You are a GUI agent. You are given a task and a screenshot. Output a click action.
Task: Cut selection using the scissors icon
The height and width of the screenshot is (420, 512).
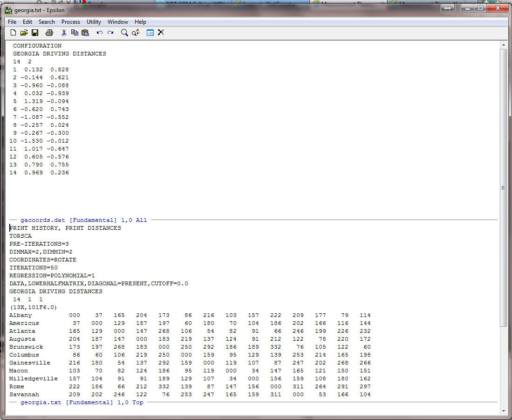pos(64,33)
